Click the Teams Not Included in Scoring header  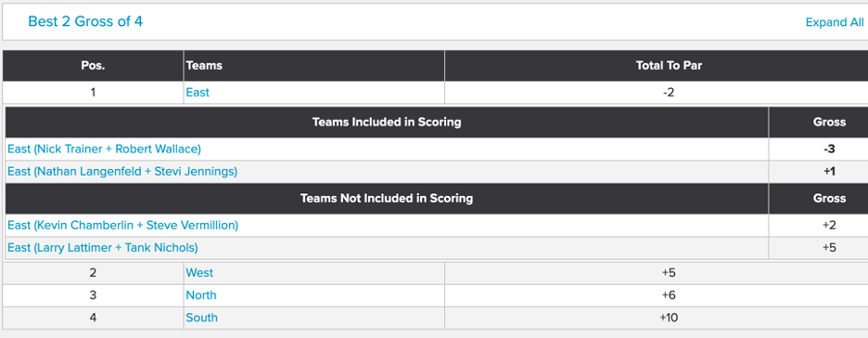pos(387,199)
